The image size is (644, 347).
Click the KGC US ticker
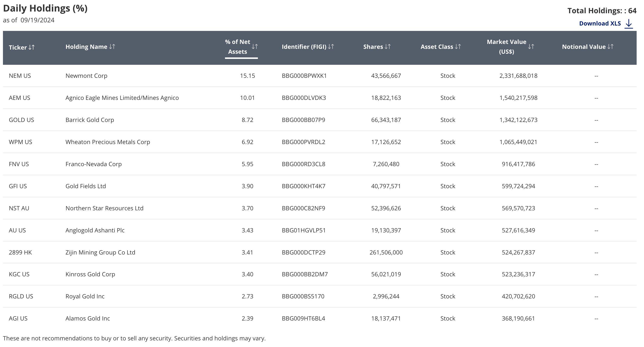coord(19,274)
